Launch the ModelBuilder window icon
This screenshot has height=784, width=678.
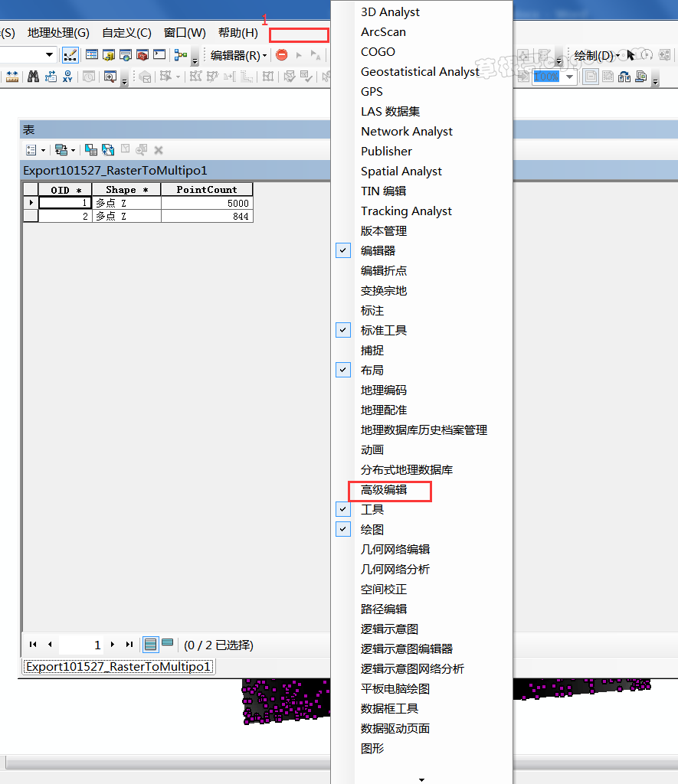pyautogui.click(x=181, y=54)
